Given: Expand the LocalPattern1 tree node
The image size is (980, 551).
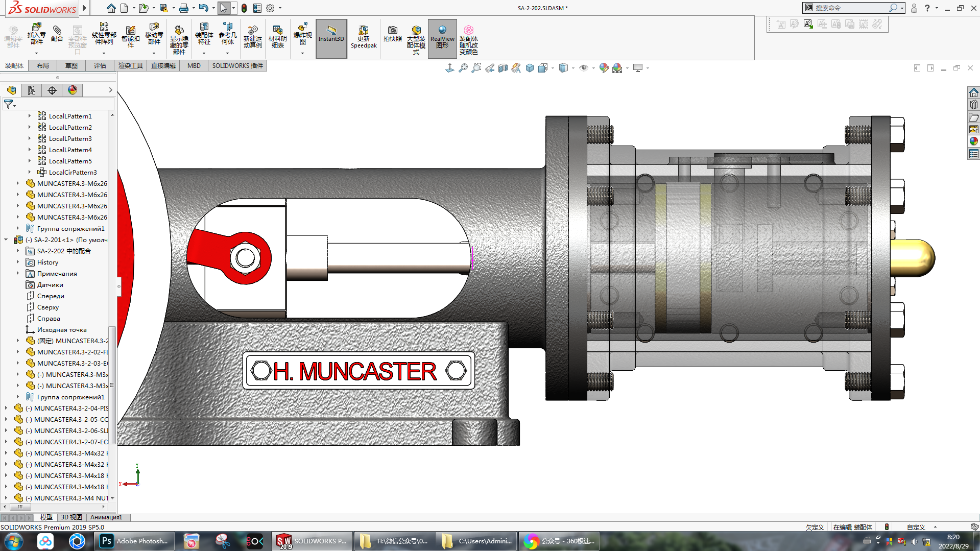Looking at the screenshot, I should pos(29,116).
